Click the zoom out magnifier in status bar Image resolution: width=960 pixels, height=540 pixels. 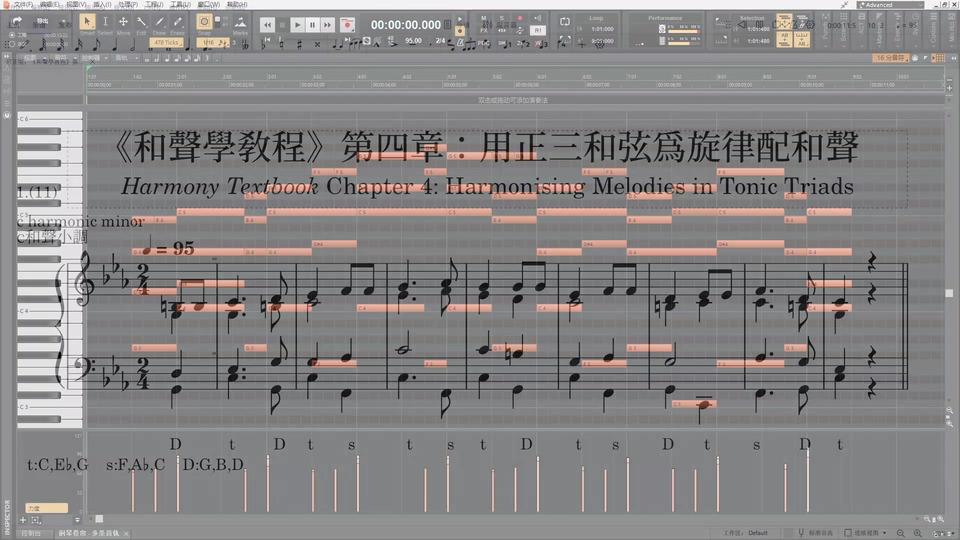pyautogui.click(x=901, y=533)
